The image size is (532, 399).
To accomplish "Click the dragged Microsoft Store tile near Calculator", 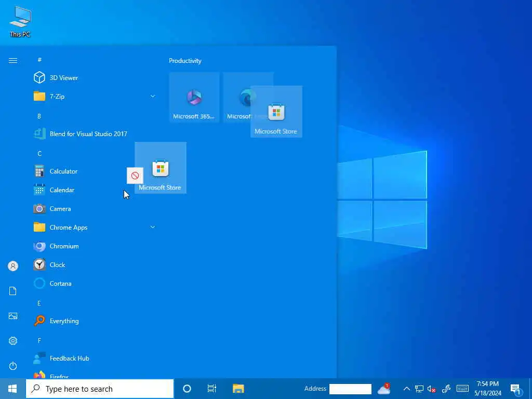I will coord(161,168).
